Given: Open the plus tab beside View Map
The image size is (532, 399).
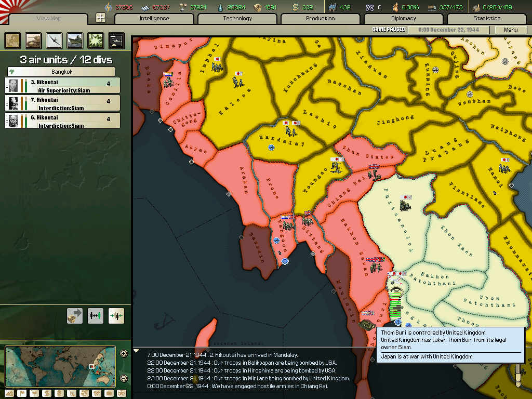Looking at the screenshot, I should [x=100, y=18].
